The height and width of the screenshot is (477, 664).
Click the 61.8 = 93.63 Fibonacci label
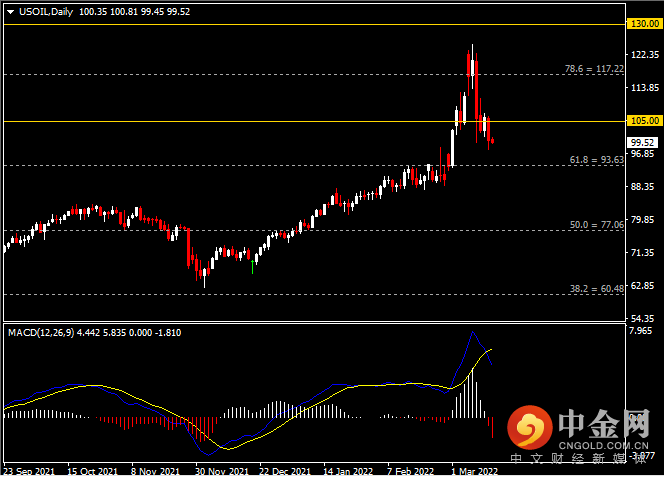click(x=597, y=160)
